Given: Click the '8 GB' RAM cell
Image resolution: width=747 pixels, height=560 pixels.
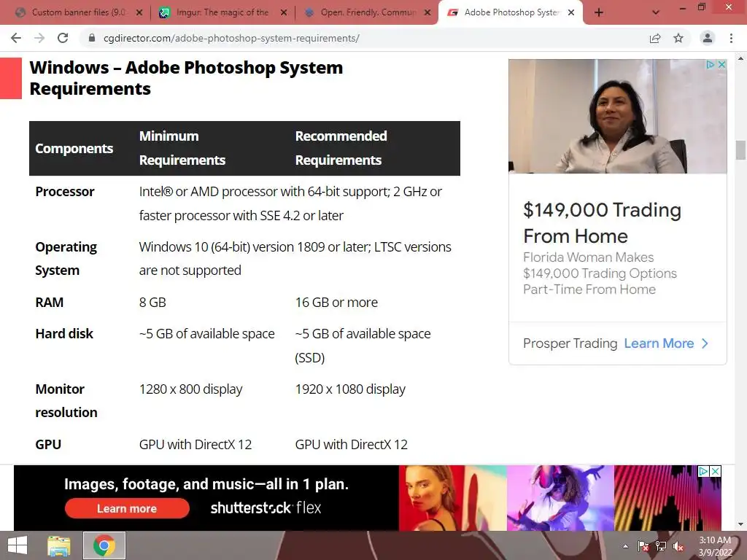Looking at the screenshot, I should pos(152,303).
